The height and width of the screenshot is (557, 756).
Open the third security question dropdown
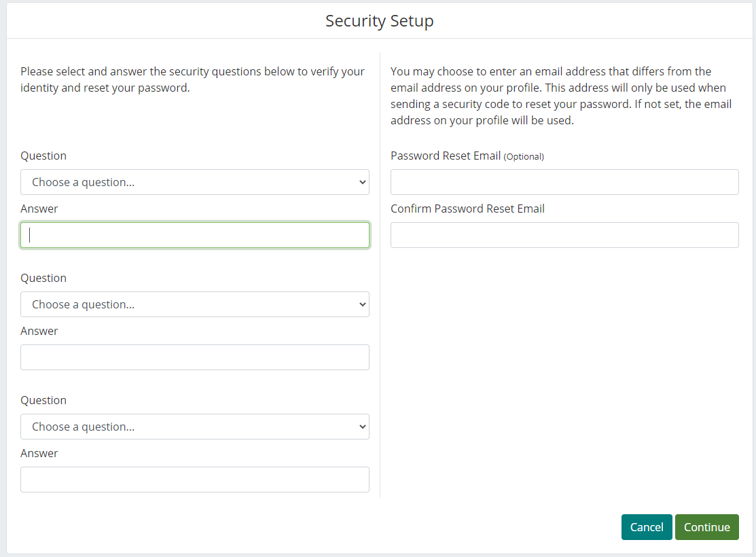pos(195,427)
